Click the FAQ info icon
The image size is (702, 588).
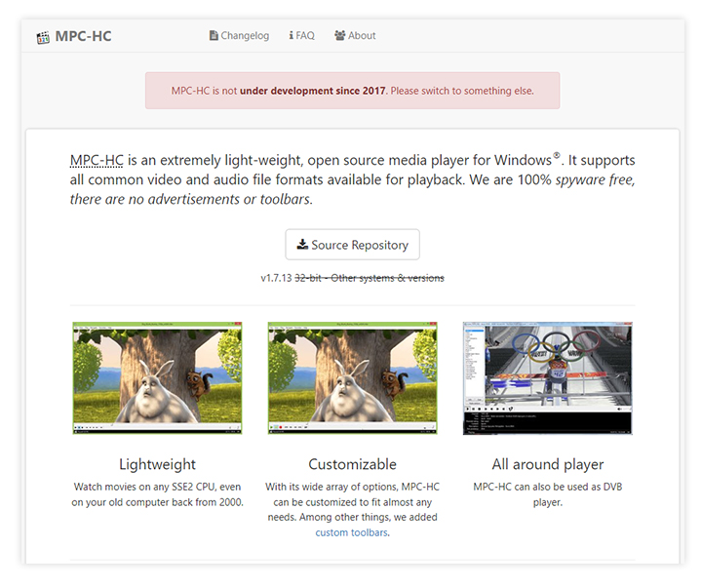[292, 36]
